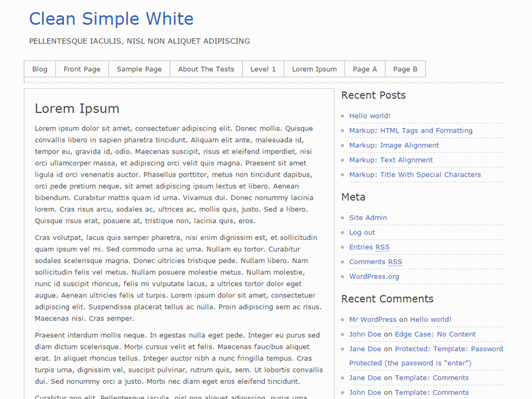
Task: Navigate to About The Tests page
Action: coord(206,68)
